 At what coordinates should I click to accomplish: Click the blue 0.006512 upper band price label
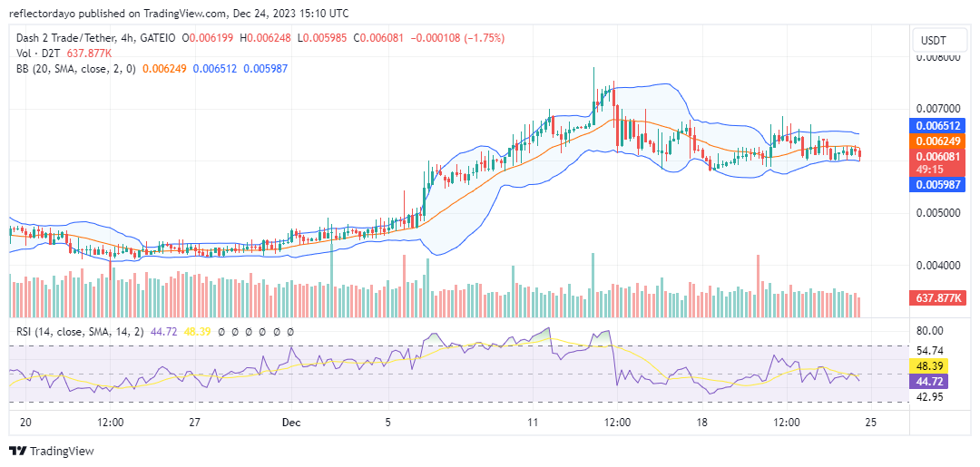tap(938, 125)
